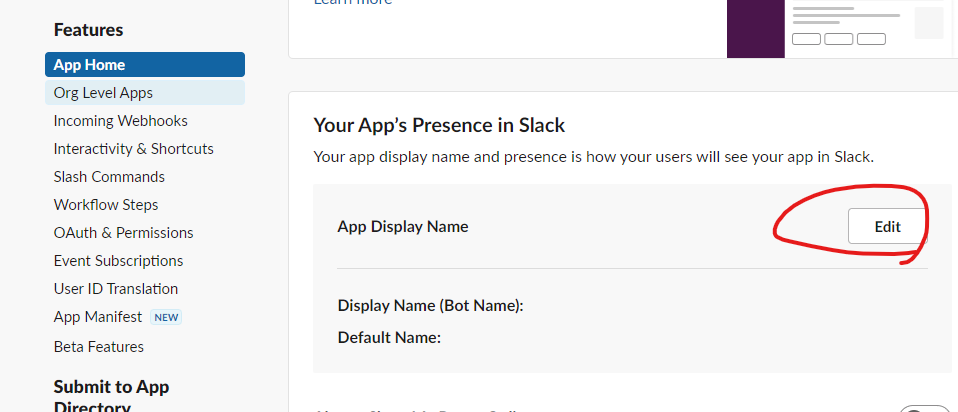
Task: Click the Features heading
Action: tap(89, 30)
